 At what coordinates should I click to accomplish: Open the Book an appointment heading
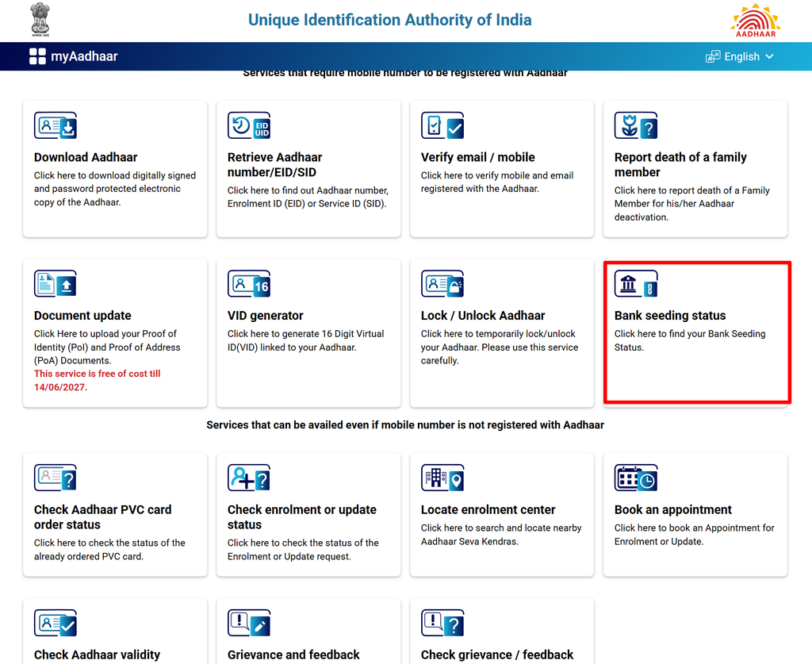point(673,509)
